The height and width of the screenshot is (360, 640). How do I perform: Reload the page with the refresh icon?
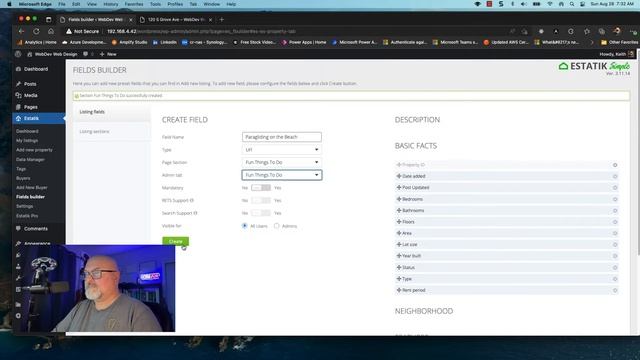36,31
